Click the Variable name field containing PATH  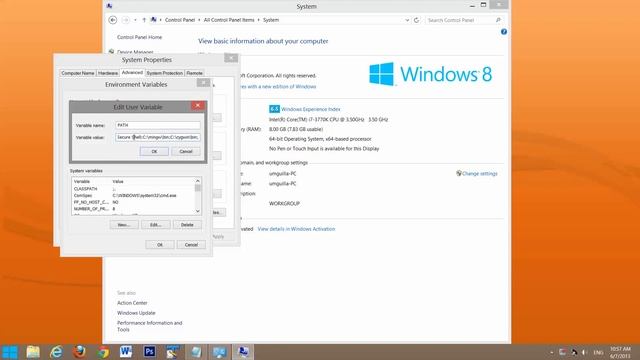point(158,125)
